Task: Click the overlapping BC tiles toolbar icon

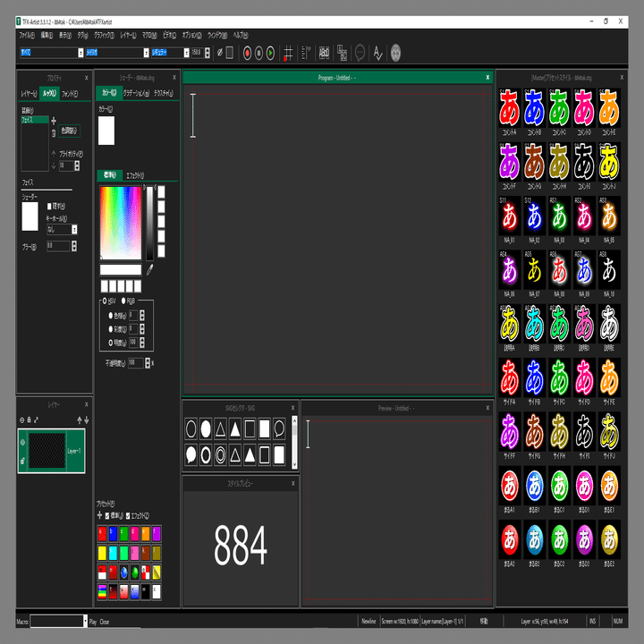Action: click(342, 53)
